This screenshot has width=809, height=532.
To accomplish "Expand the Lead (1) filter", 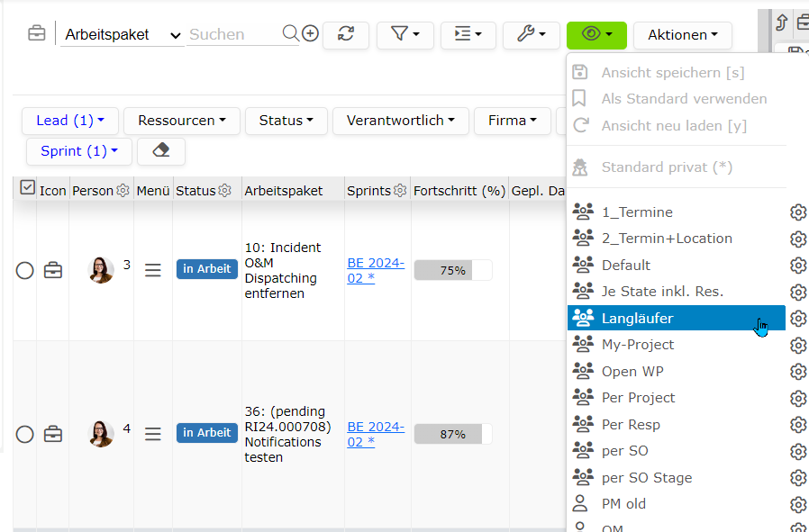I will click(70, 121).
